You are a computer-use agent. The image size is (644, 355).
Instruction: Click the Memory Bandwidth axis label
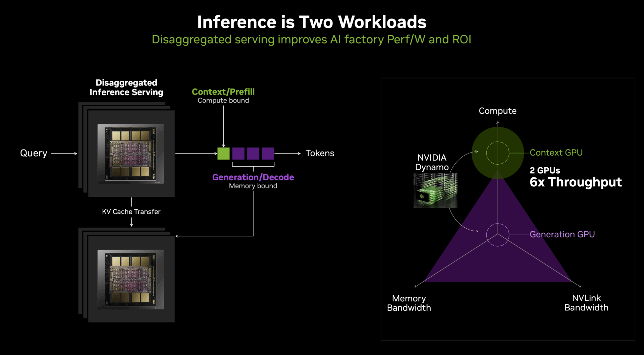(409, 303)
